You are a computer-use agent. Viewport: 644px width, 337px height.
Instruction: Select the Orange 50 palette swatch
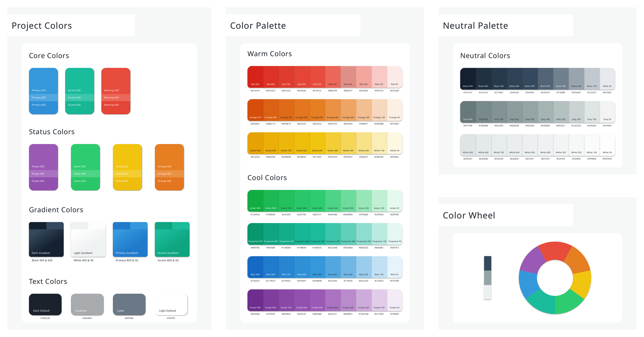point(394,110)
